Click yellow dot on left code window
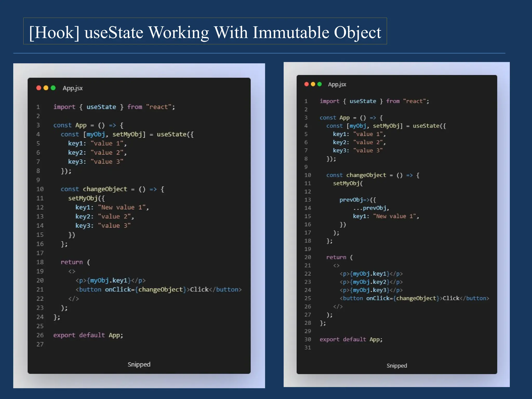The image size is (532, 399). pos(46,88)
